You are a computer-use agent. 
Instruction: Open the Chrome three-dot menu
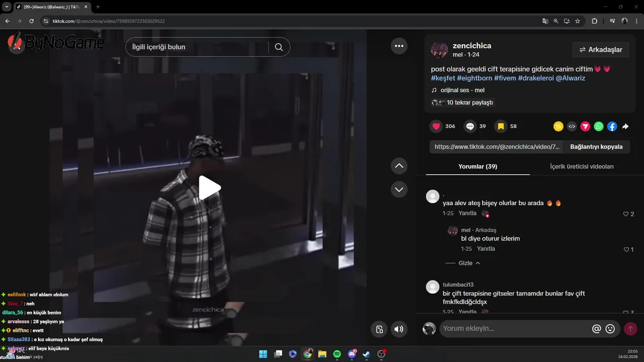[636, 21]
